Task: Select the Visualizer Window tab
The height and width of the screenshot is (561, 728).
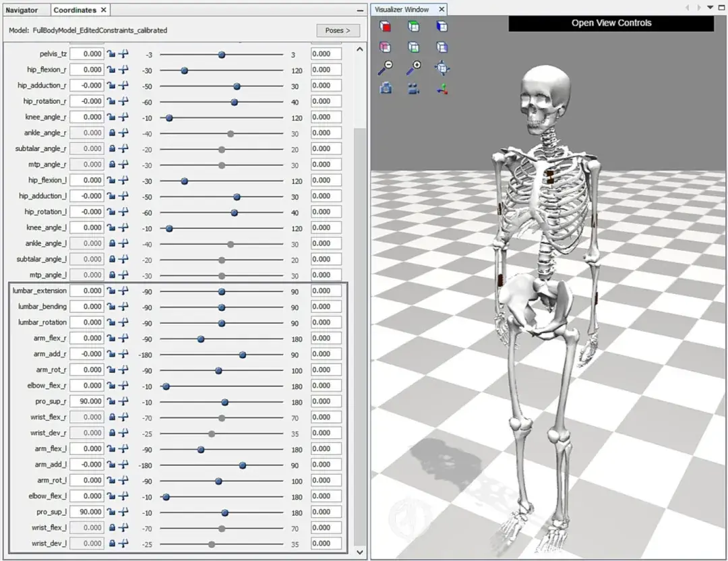Action: click(402, 9)
